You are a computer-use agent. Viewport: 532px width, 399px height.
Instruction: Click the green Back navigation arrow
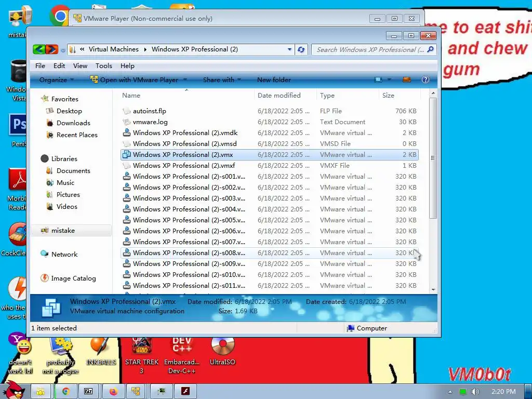pyautogui.click(x=39, y=49)
